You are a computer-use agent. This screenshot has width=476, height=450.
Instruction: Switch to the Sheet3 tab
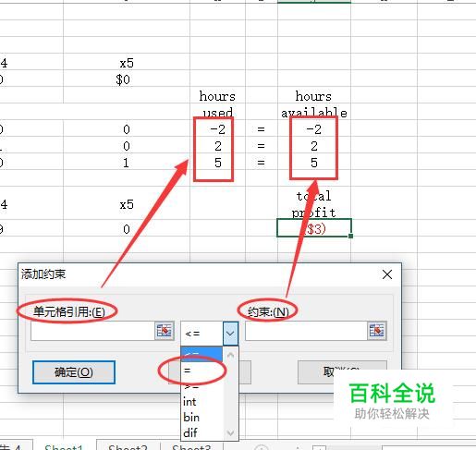click(x=191, y=446)
